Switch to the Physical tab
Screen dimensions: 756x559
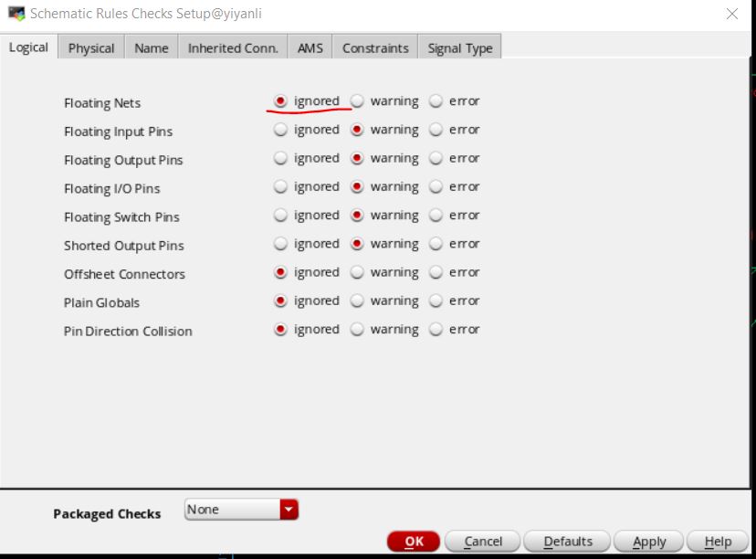click(x=91, y=48)
